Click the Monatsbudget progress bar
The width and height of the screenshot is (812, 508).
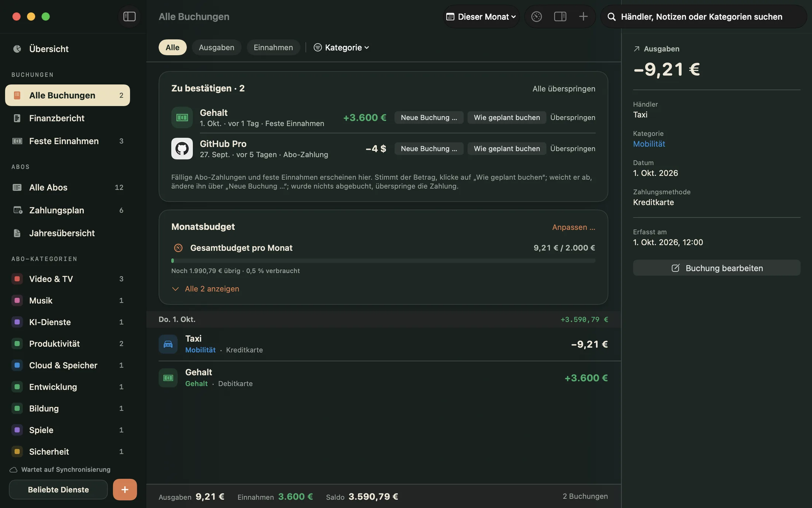click(x=383, y=261)
